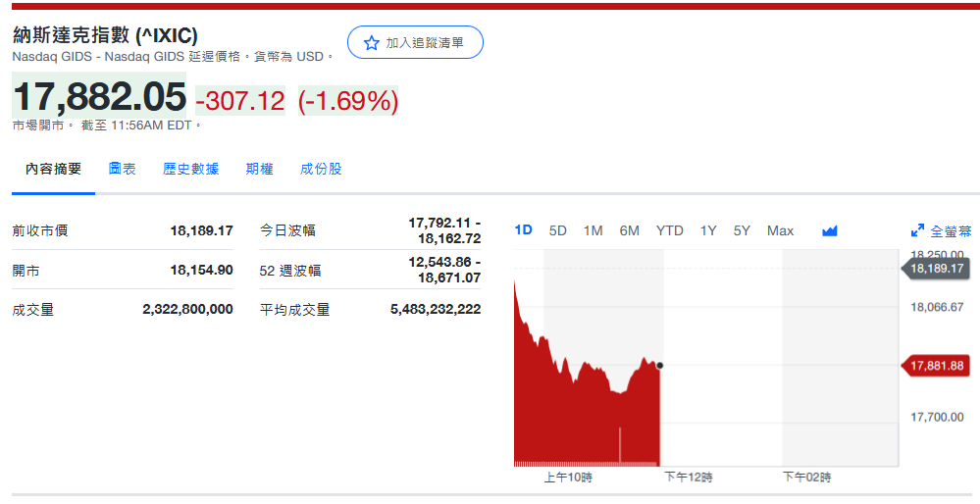Click the star icon on the watchlist button
The image size is (980, 504).
(x=371, y=43)
